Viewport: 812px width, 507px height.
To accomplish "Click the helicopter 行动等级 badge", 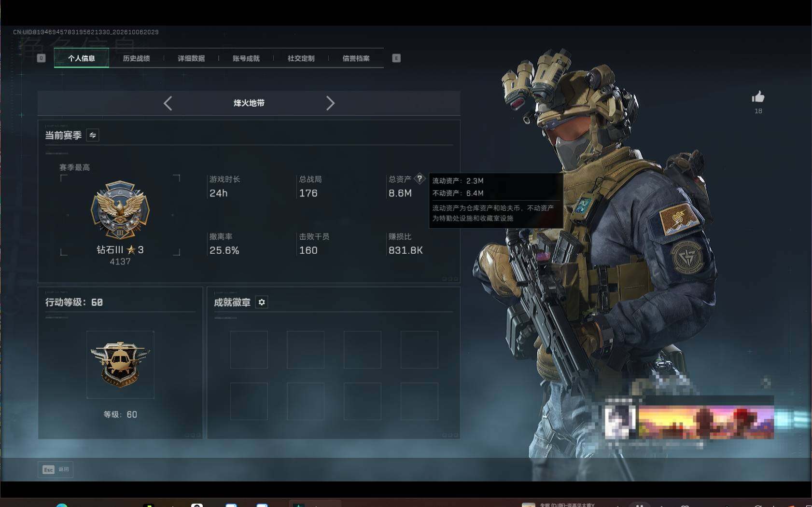I will click(120, 364).
